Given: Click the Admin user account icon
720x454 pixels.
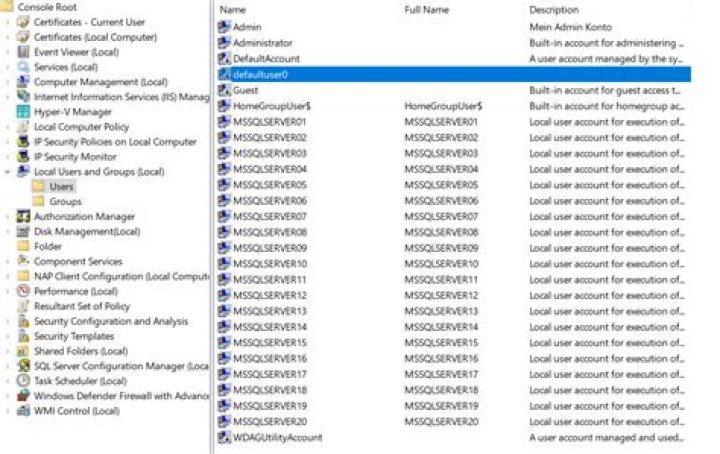Looking at the screenshot, I should pyautogui.click(x=224, y=27).
